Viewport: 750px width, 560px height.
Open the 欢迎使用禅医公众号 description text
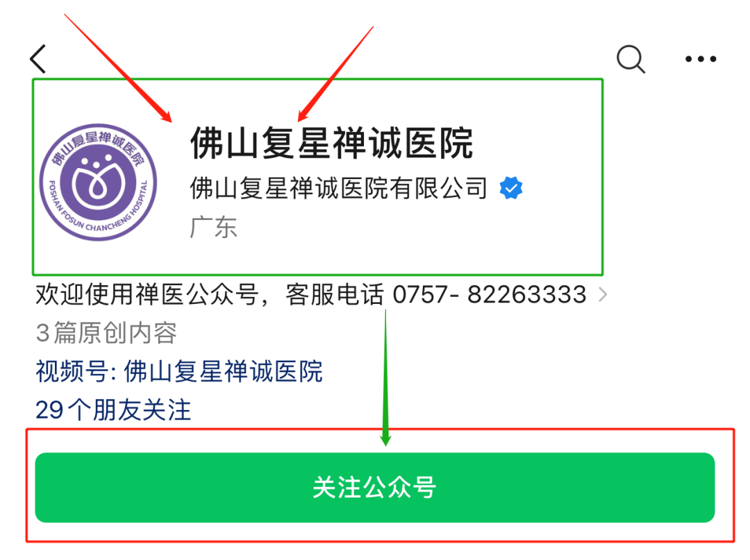tap(311, 294)
